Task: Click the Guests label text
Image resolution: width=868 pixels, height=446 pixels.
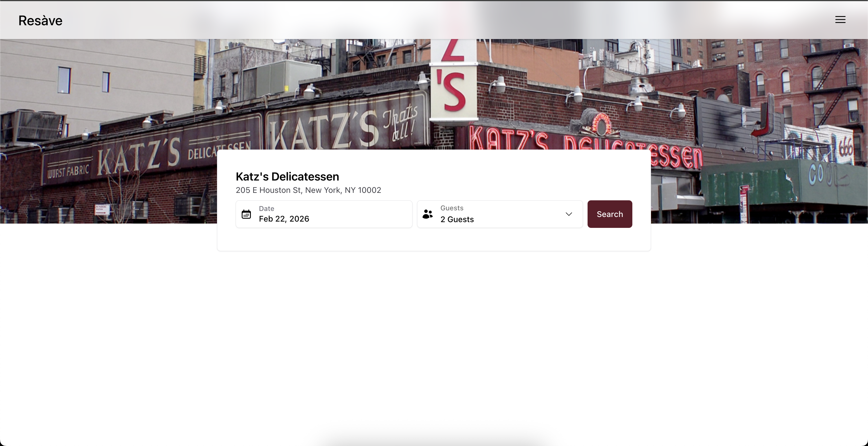Action: [452, 208]
